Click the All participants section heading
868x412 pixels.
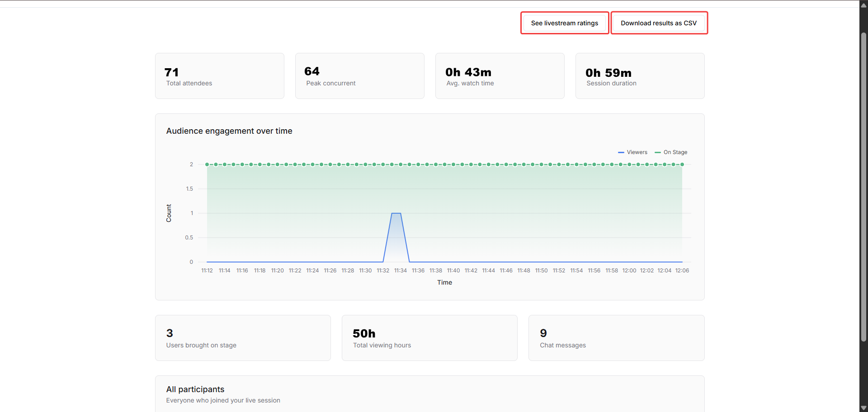(x=195, y=389)
